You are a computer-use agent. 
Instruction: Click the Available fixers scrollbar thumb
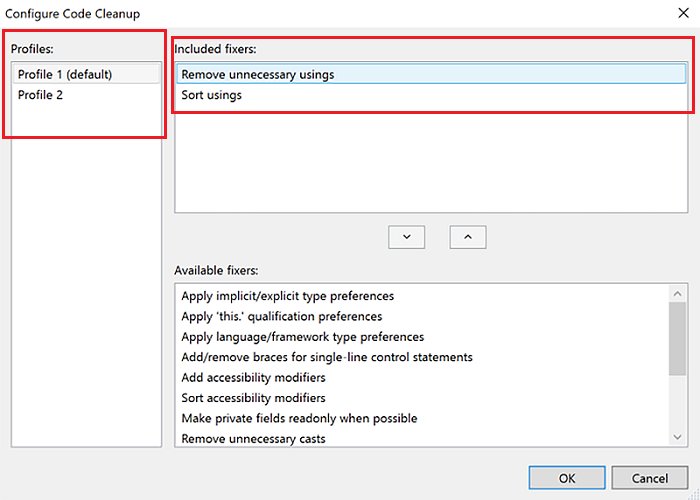677,339
